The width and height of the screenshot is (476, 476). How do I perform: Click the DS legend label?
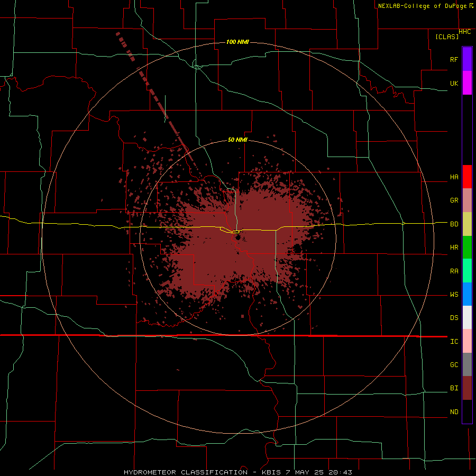coord(454,317)
